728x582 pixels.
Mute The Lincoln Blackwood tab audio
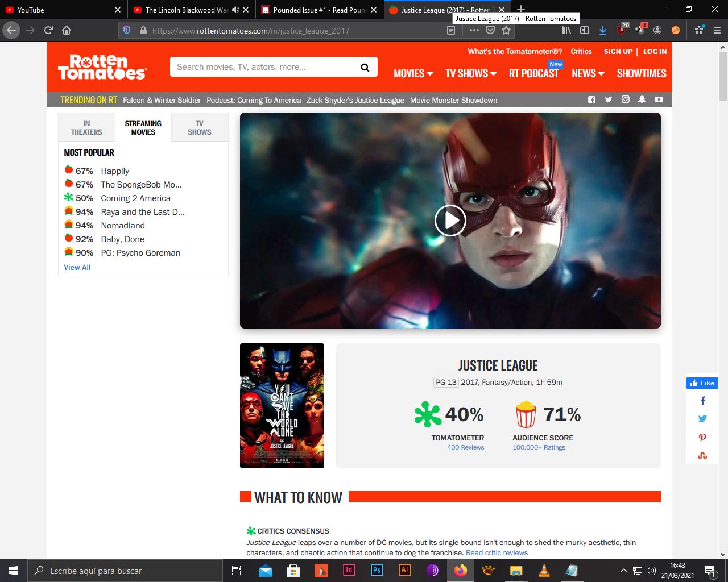pos(235,10)
